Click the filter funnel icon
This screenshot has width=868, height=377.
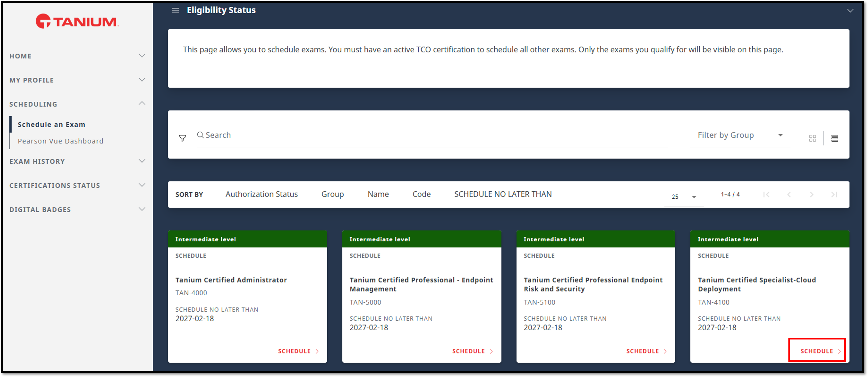[x=182, y=138]
